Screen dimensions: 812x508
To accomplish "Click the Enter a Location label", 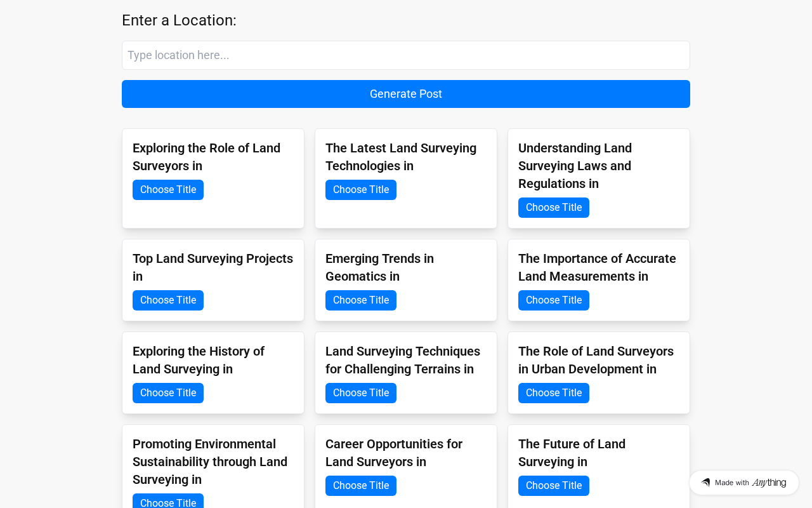I will pos(179,20).
